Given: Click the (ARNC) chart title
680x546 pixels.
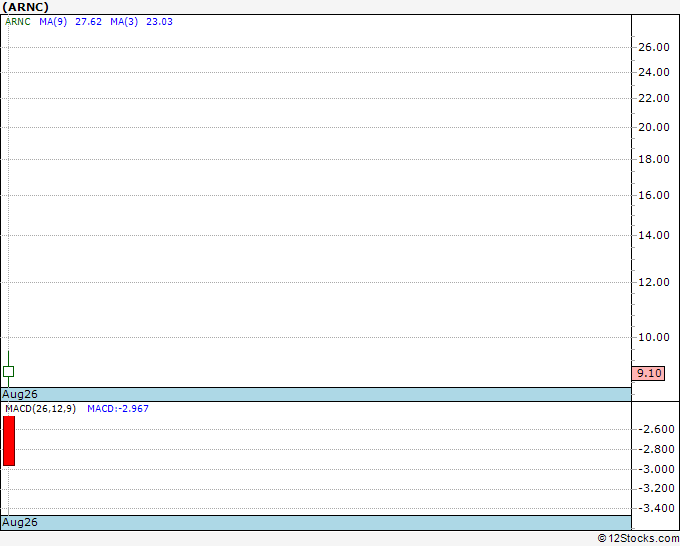Looking at the screenshot, I should [x=25, y=7].
